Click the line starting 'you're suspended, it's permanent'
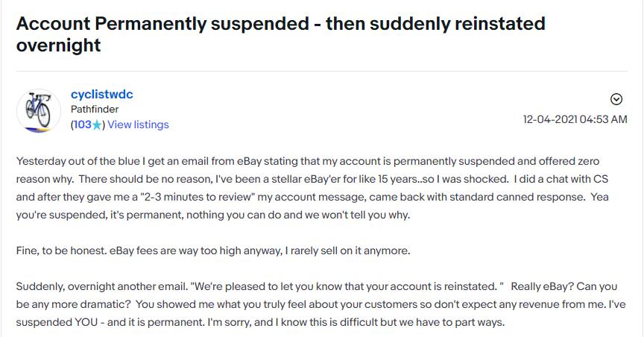644x337 pixels. tap(213, 215)
